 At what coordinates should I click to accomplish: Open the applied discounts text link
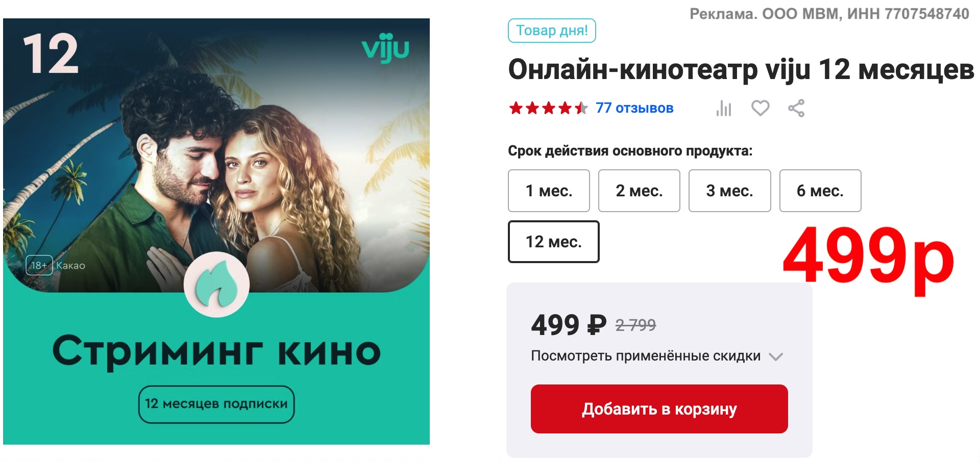(x=646, y=356)
